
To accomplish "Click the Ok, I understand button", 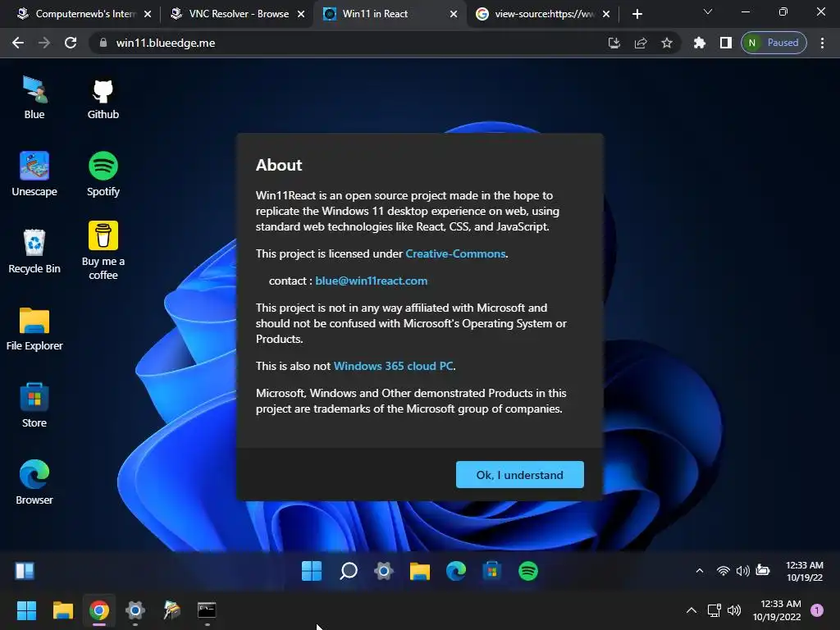I will tap(519, 475).
